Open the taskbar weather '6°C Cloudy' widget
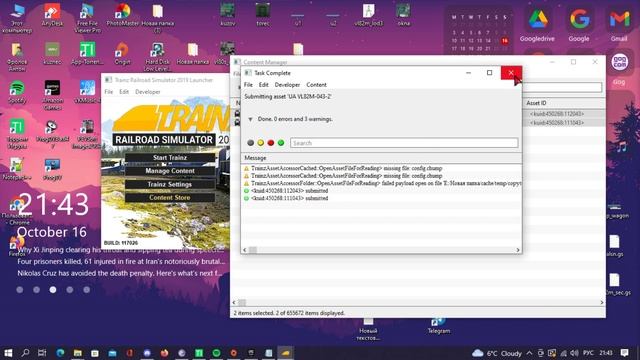The height and width of the screenshot is (360, 640). click(497, 353)
